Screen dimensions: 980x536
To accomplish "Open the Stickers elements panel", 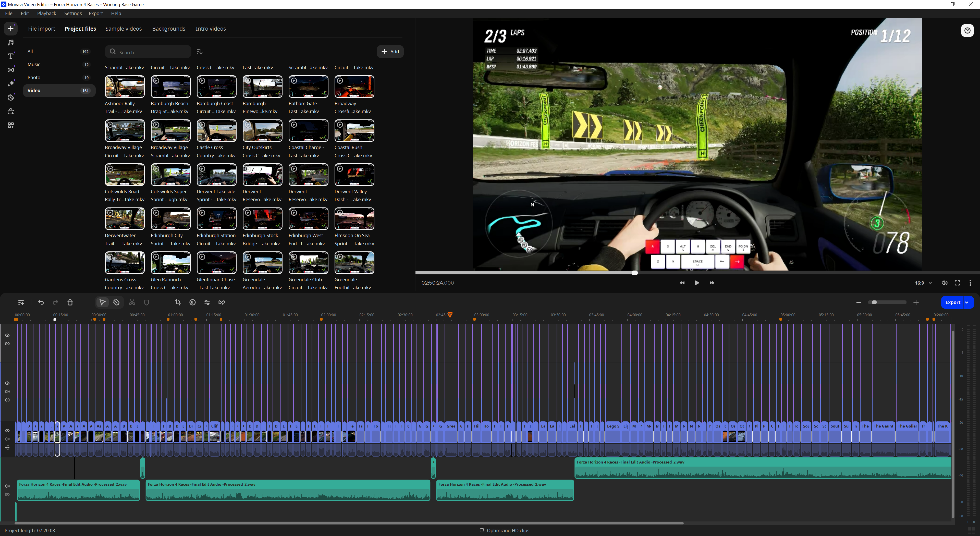I will [11, 98].
